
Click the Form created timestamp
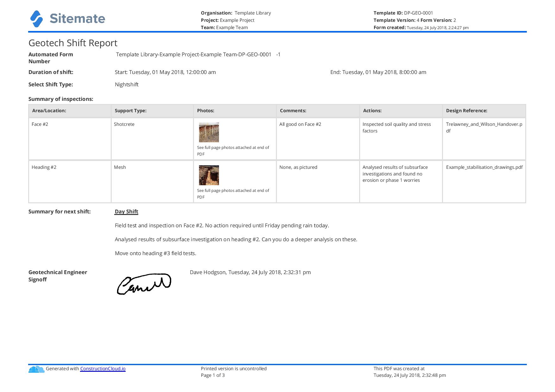pyautogui.click(x=421, y=28)
